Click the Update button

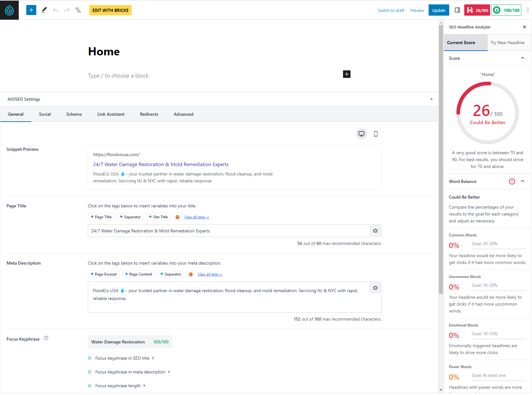click(439, 10)
